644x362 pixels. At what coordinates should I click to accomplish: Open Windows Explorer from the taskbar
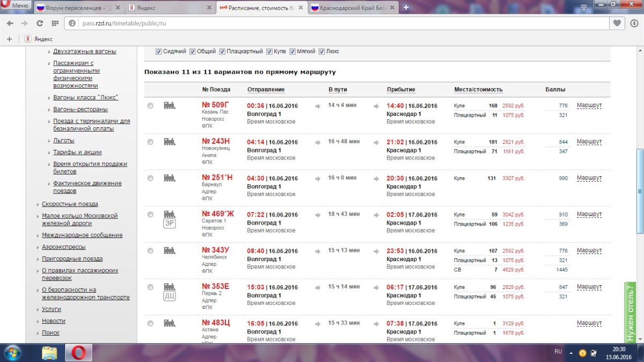click(x=49, y=352)
